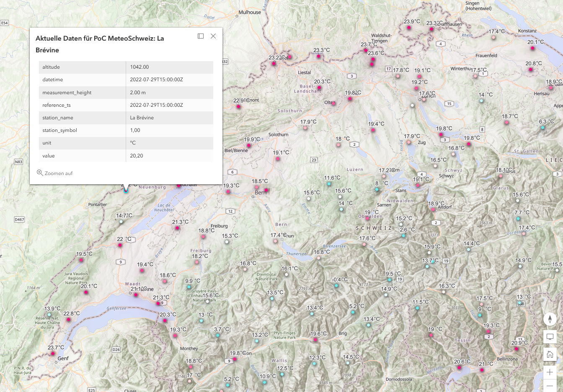Viewport: 563px width, 392px height.
Task: Select the 15.3°C station marker
Action: pos(227,242)
